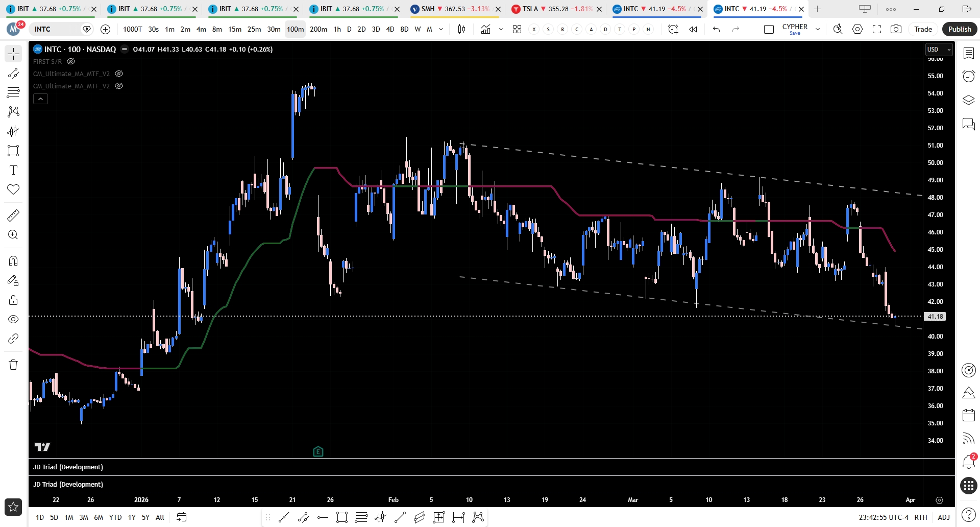Viewport: 980px width, 527px height.
Task: Toggle ADJ adjusted data setting
Action: coord(943,517)
